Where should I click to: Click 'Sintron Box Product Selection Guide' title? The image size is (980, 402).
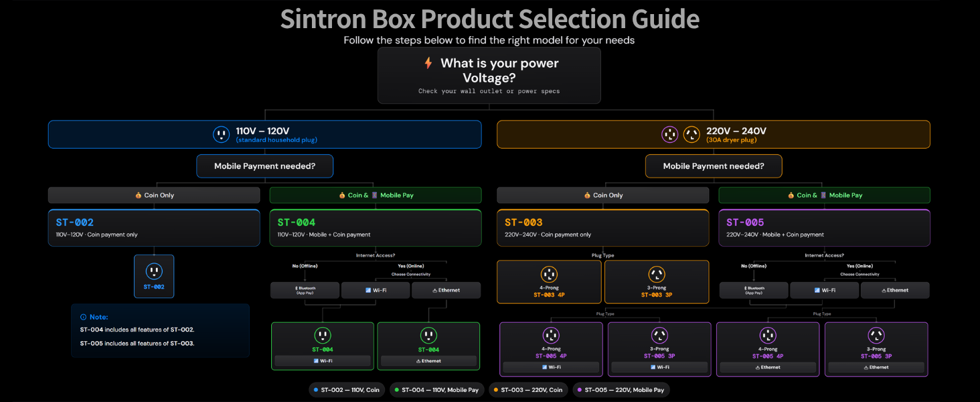[x=489, y=19]
